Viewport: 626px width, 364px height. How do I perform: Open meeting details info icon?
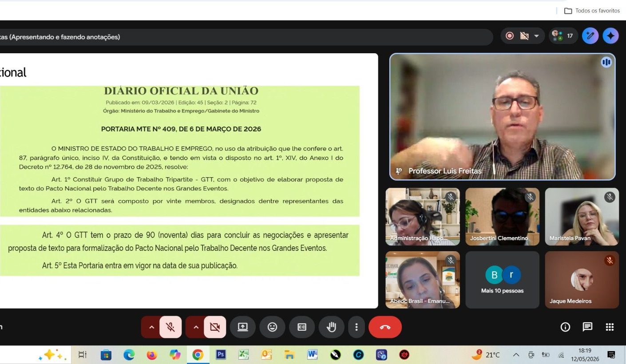pyautogui.click(x=565, y=327)
